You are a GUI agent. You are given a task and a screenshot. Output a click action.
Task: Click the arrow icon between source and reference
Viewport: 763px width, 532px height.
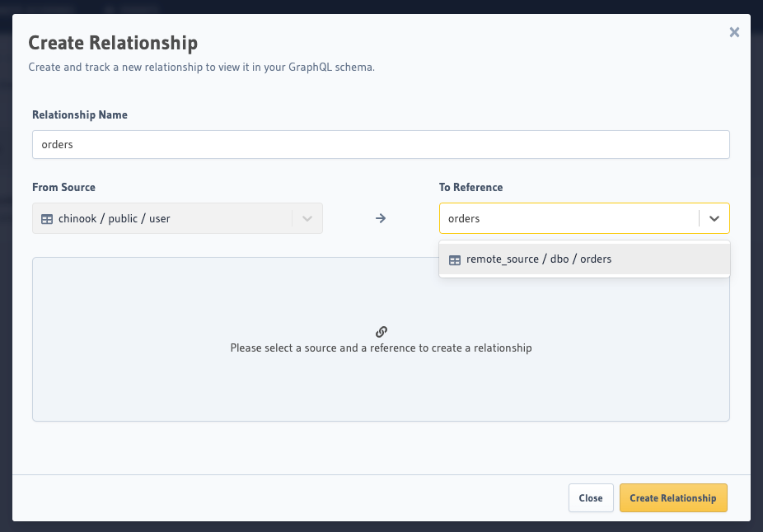pyautogui.click(x=380, y=217)
